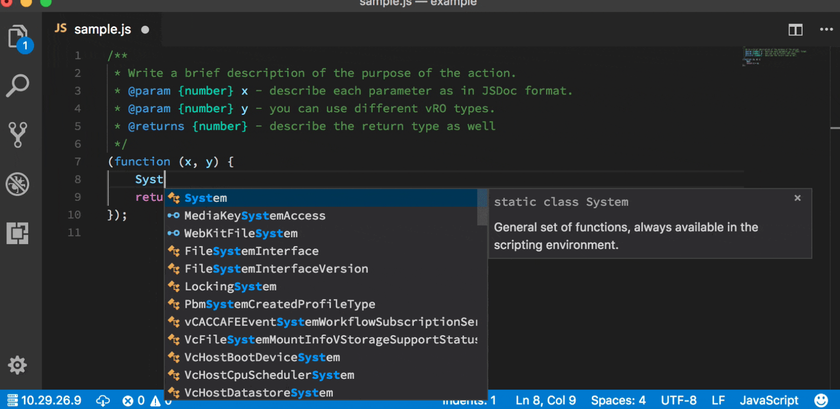Change language mode from JavaScript

coord(768,400)
